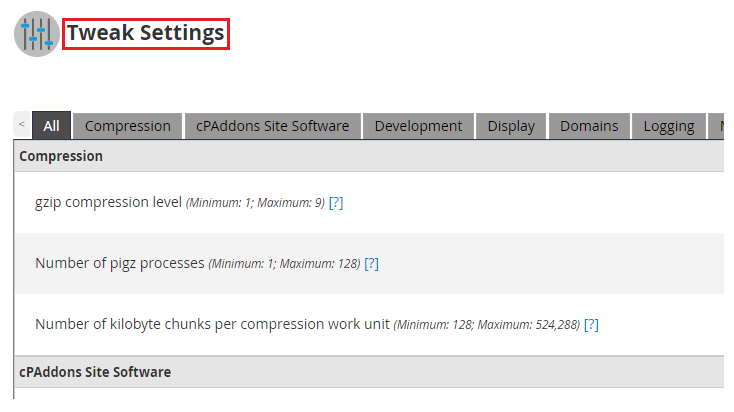Switch to the Compression tab
Image resolution: width=734 pixels, height=412 pixels.
coord(128,126)
